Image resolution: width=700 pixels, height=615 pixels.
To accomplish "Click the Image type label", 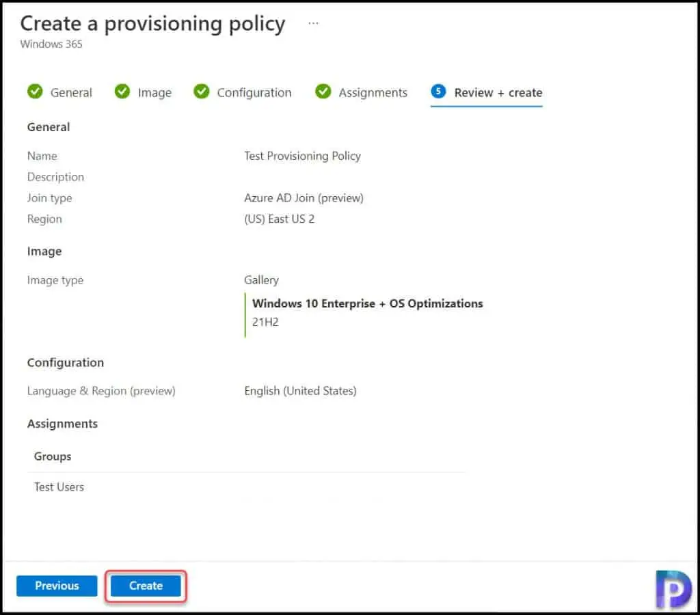I will (55, 280).
